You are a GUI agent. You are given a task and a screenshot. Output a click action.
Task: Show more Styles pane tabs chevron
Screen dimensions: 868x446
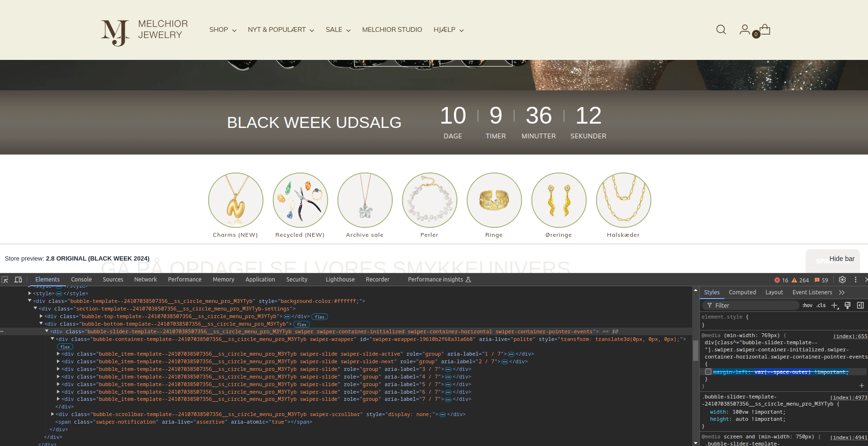pyautogui.click(x=842, y=292)
